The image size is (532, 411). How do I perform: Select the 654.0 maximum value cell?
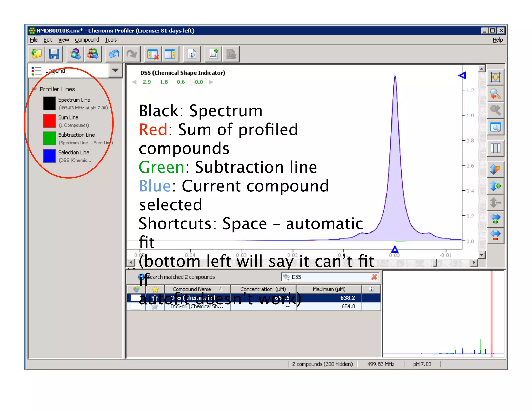click(x=329, y=307)
